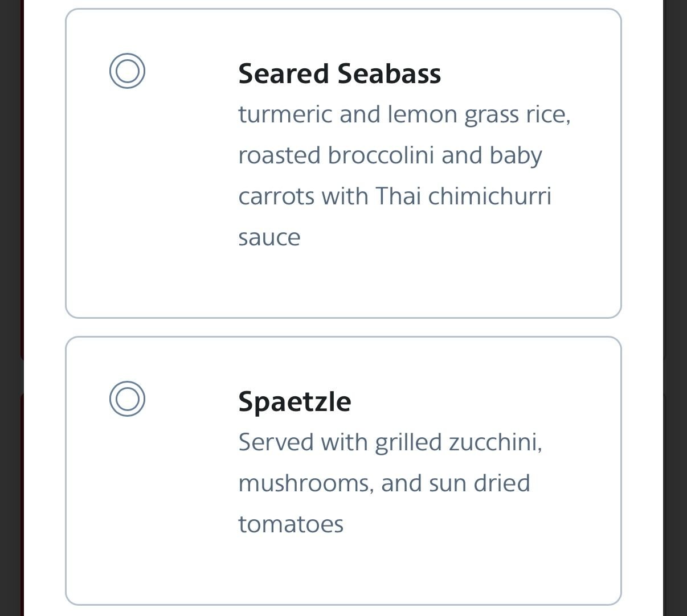Click the Spaetzle heading
This screenshot has height=616, width=687.
pyautogui.click(x=295, y=401)
